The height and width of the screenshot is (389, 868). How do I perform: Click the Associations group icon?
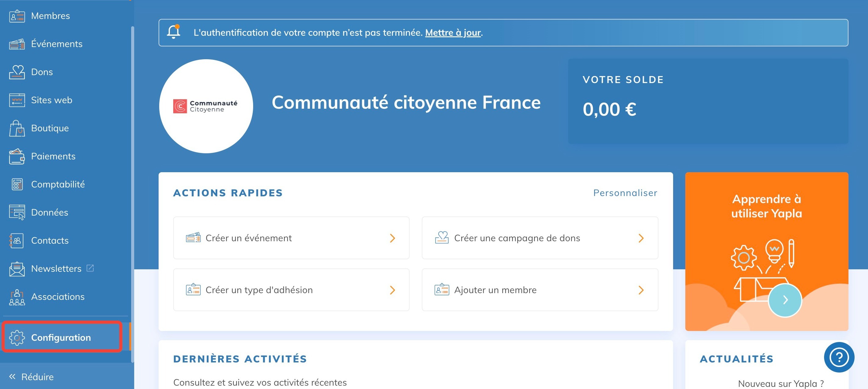[x=17, y=297]
